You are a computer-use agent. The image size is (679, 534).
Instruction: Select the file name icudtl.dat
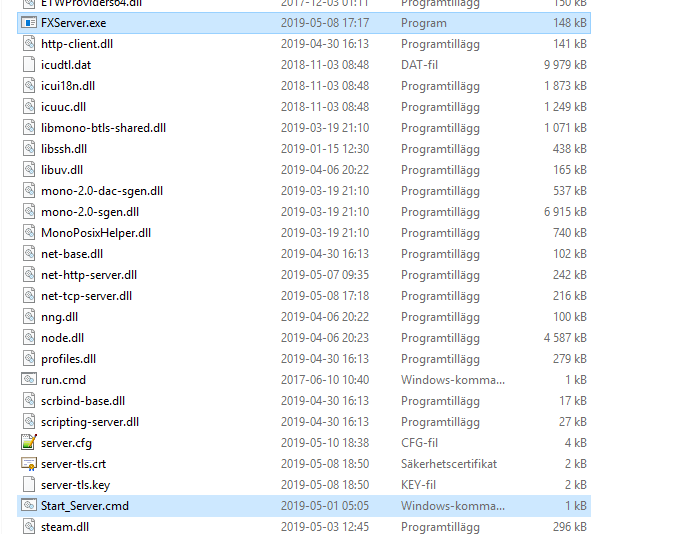pyautogui.click(x=66, y=65)
